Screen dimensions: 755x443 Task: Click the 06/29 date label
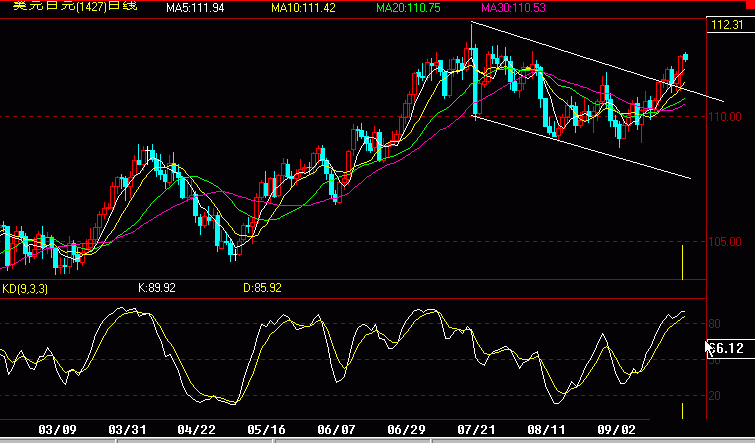coord(406,430)
